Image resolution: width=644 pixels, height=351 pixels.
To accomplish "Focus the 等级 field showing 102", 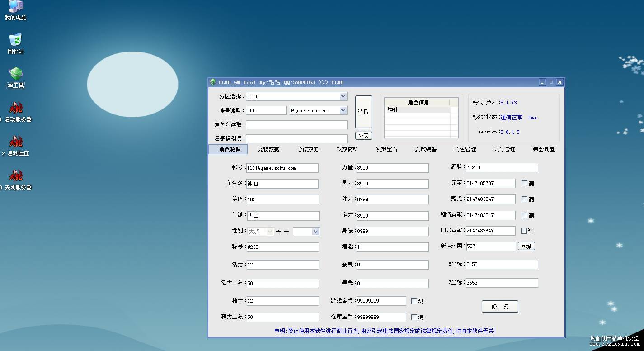I will [282, 199].
